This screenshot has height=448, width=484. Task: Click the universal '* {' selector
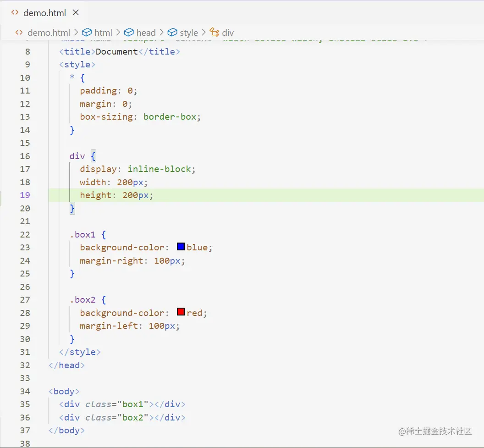click(77, 77)
